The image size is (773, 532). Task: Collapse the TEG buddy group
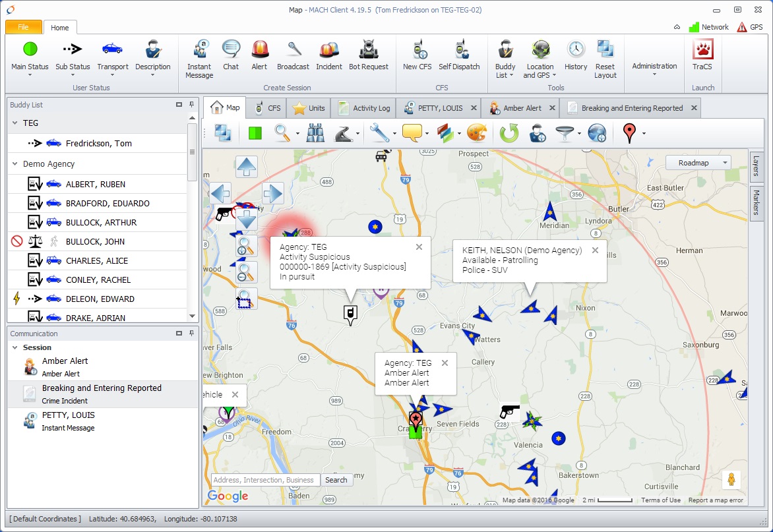(x=15, y=123)
